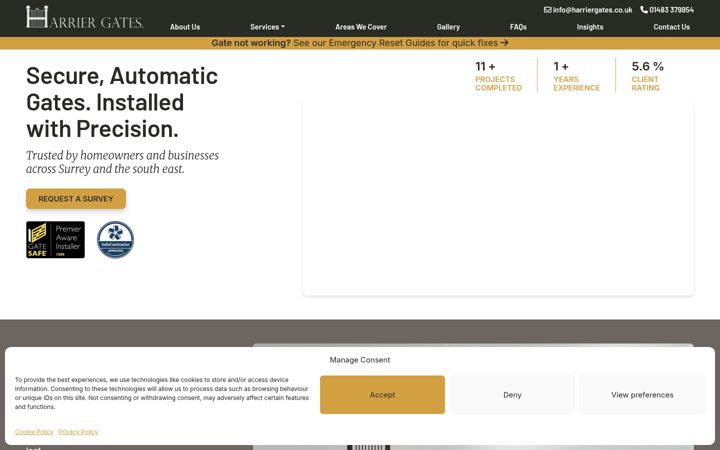720x450 pixels.
Task: Click the phone icon beside 01483 379954
Action: (644, 10)
